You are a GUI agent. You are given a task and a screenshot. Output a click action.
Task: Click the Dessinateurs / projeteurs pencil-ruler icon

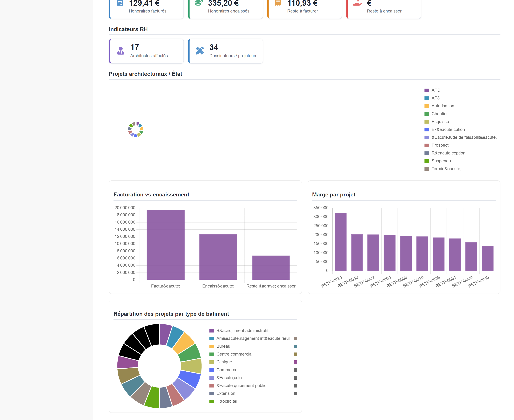[200, 51]
